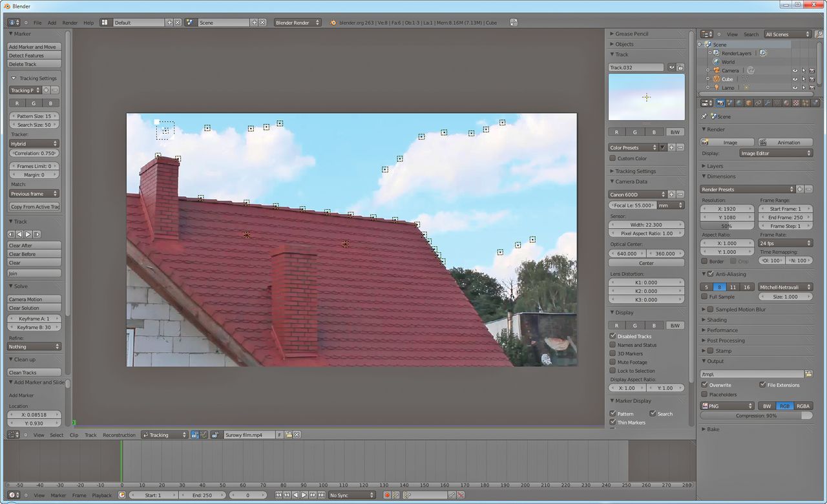Screen dimensions: 827x504
Task: Click Add Marker and Move button
Action: (34, 47)
